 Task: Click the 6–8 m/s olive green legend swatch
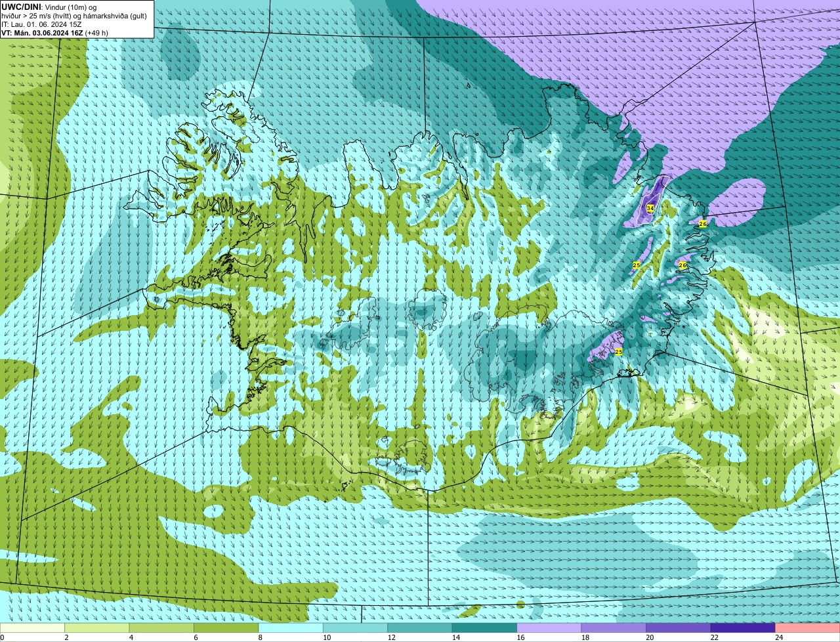click(x=226, y=628)
